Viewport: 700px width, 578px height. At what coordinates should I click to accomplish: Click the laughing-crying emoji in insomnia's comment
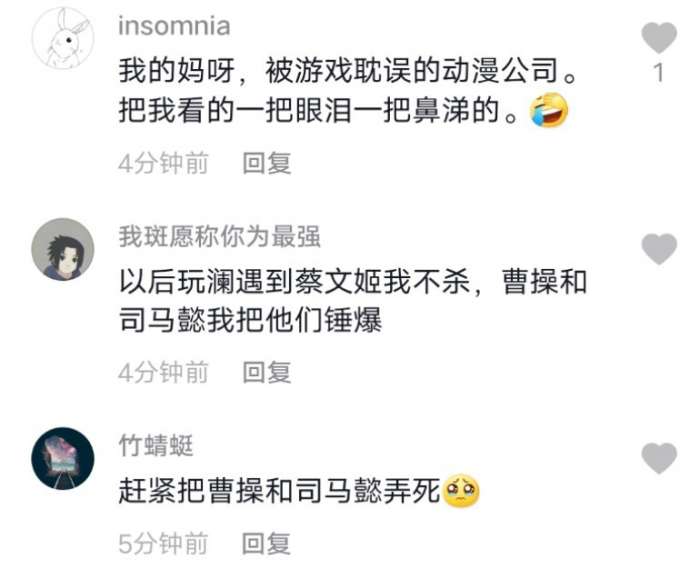click(549, 110)
